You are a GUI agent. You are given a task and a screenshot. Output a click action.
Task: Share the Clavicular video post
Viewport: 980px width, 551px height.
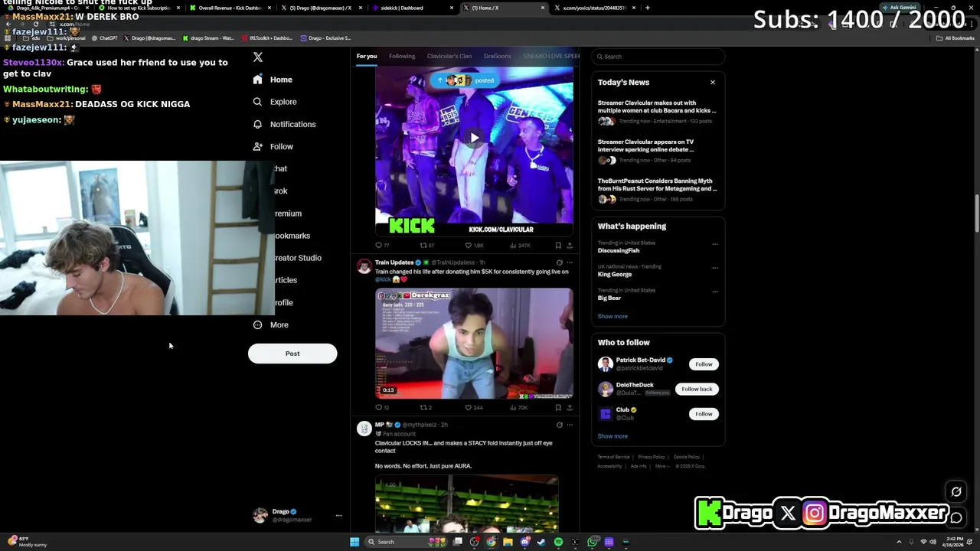pyautogui.click(x=569, y=245)
